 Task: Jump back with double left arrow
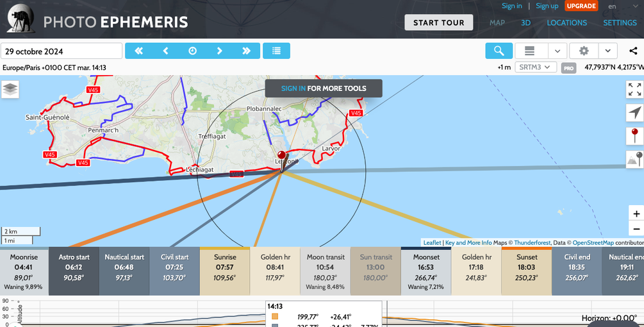point(139,51)
